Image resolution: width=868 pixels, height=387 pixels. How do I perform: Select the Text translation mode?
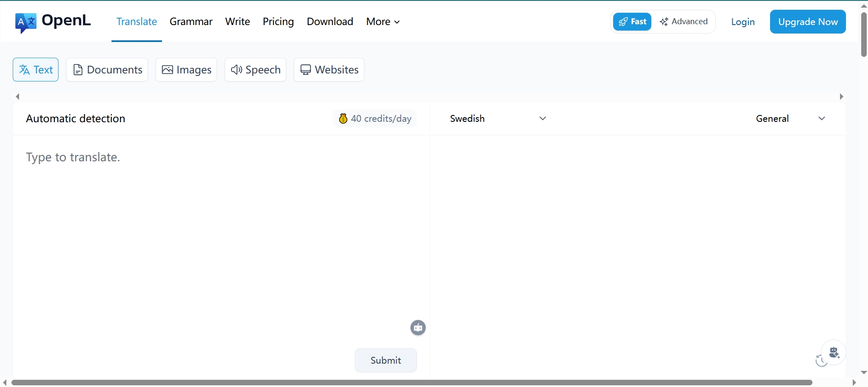coord(36,70)
